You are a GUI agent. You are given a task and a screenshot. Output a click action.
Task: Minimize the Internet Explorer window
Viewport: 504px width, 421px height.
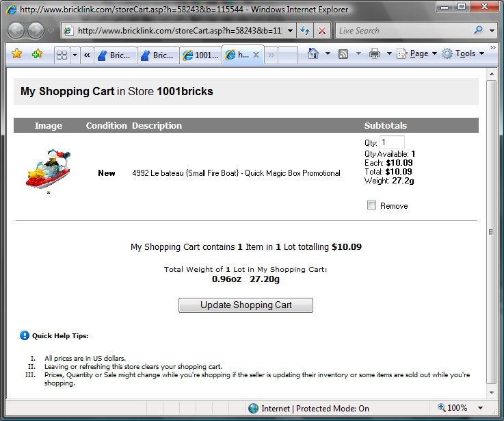[x=445, y=6]
